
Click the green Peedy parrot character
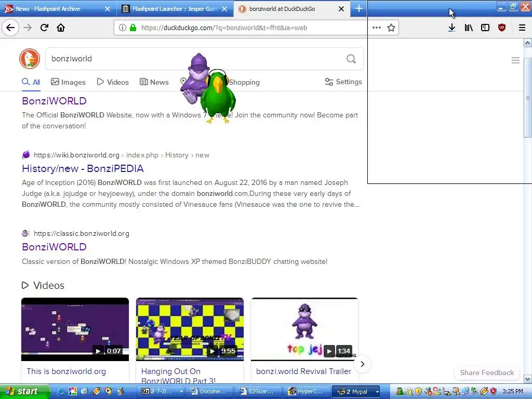(x=217, y=97)
